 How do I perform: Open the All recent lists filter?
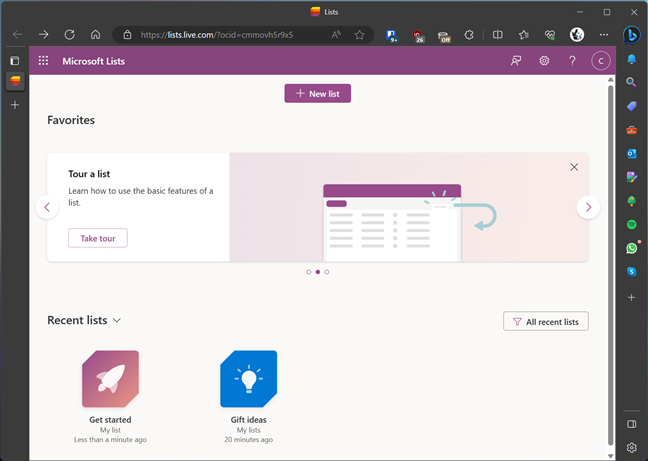tap(546, 321)
